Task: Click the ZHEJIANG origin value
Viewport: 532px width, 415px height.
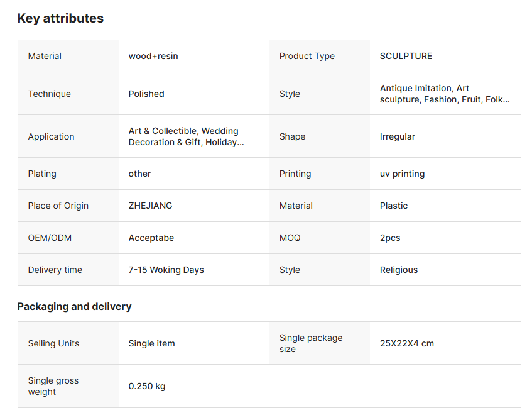Action: [x=150, y=206]
